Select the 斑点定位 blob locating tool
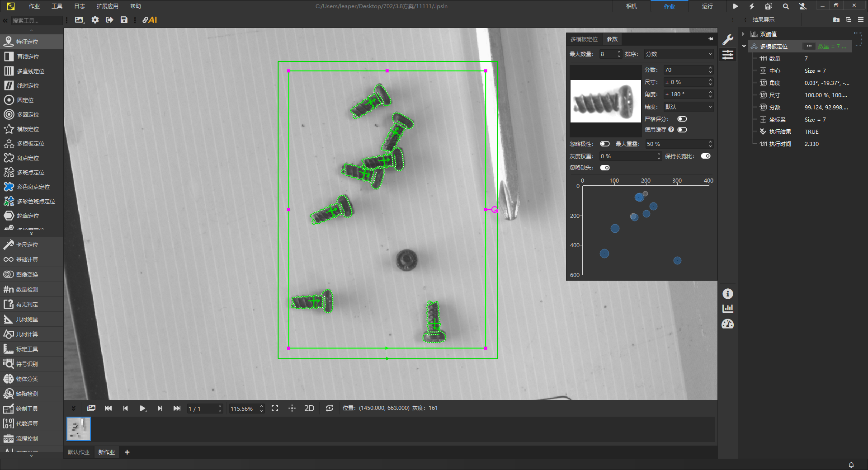This screenshot has height=470, width=868. [28, 158]
